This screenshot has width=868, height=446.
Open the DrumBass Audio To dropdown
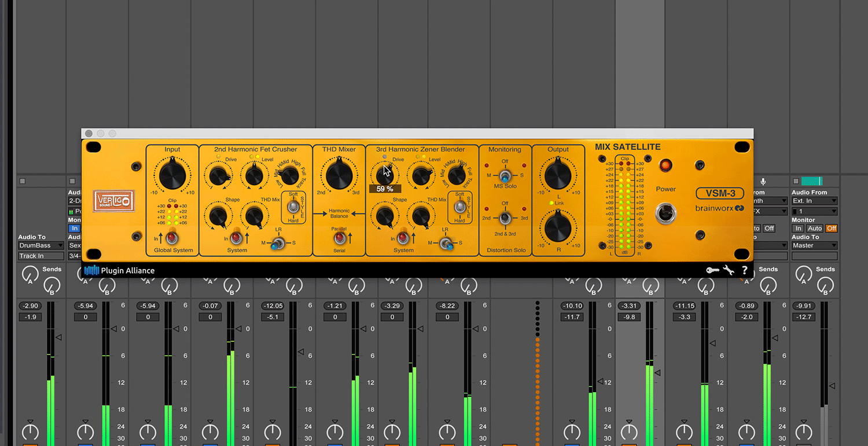point(41,245)
